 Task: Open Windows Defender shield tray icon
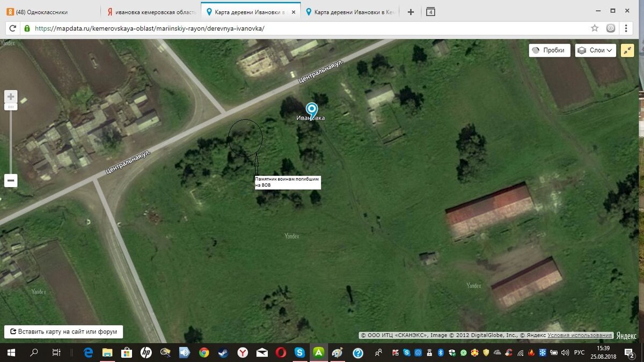[452, 352]
